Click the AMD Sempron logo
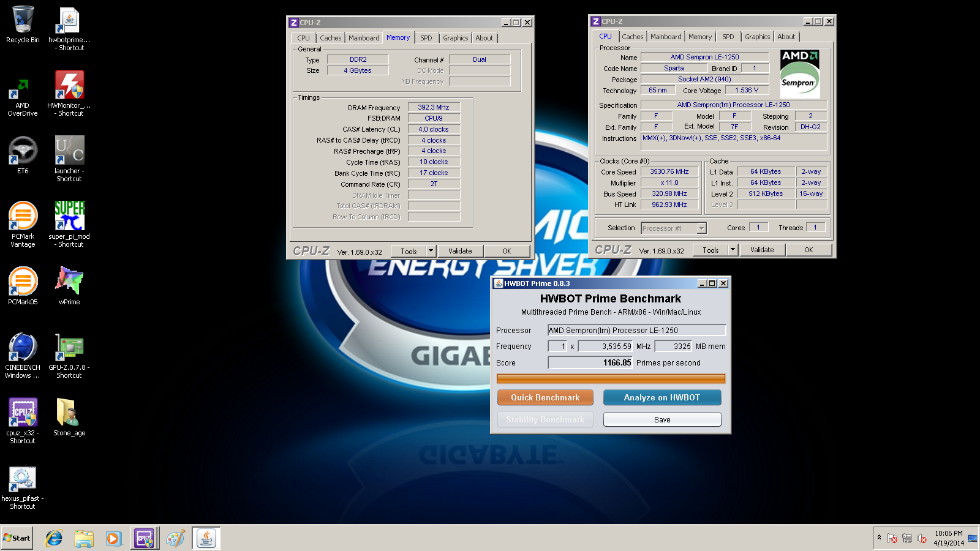Screen dimensions: 980x551 tap(800, 74)
